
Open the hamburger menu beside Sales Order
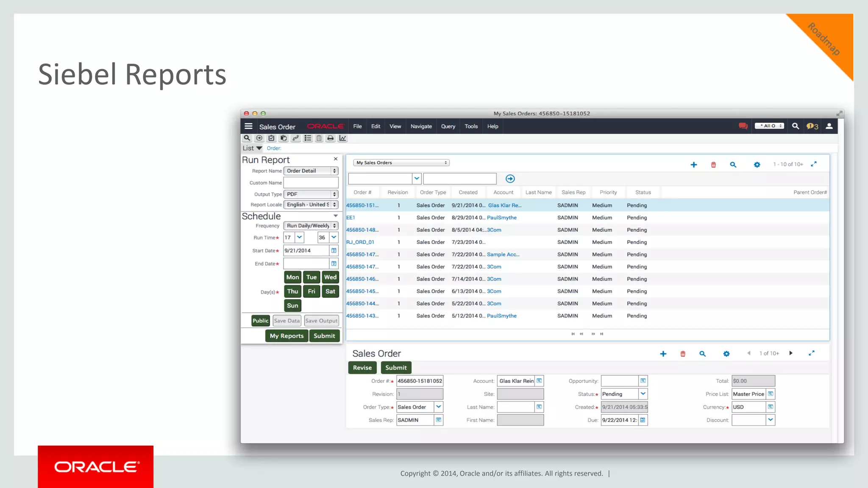click(248, 126)
